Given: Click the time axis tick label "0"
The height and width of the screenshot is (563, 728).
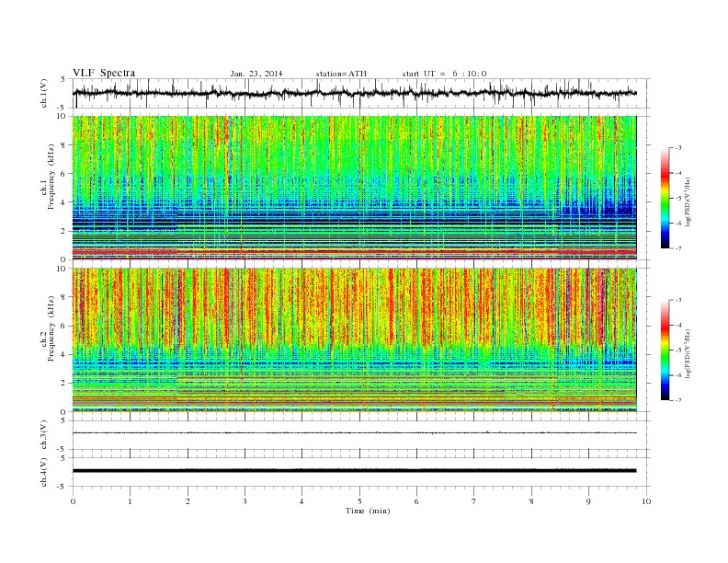Looking at the screenshot, I should click(x=73, y=501).
